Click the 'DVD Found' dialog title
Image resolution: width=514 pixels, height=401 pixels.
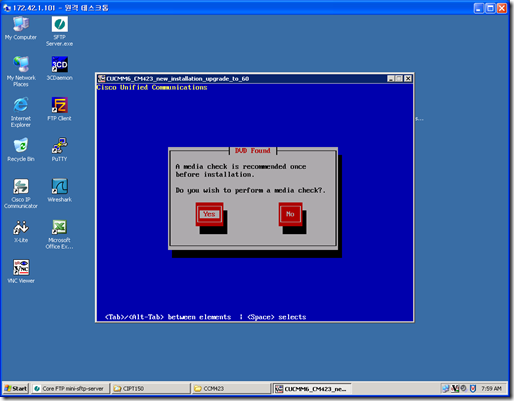pos(253,151)
